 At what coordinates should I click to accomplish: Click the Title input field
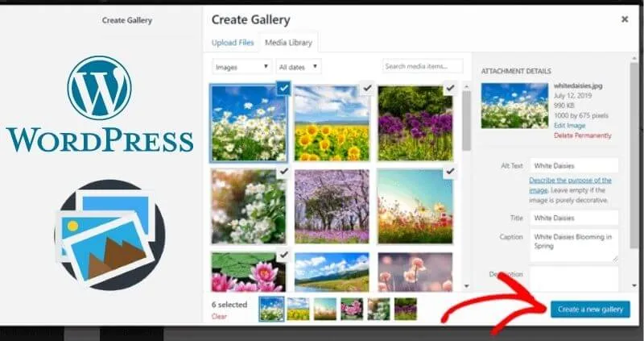click(x=574, y=218)
